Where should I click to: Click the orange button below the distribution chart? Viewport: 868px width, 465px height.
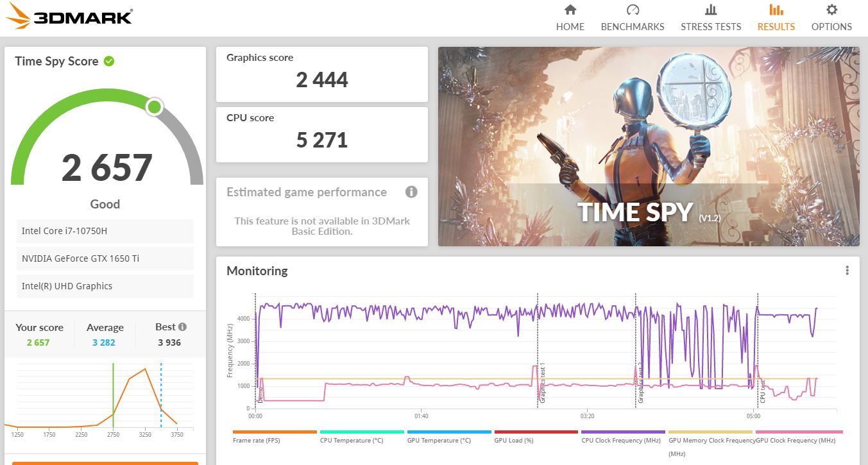(105, 462)
